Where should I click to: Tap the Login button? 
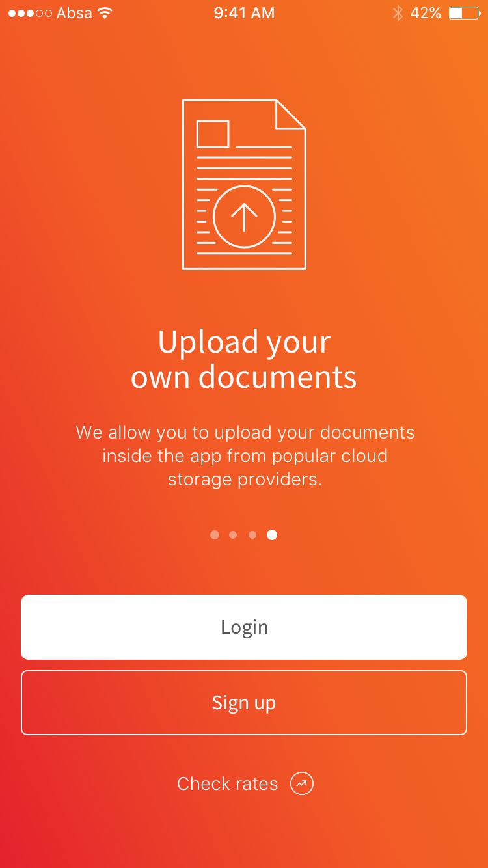(x=244, y=627)
